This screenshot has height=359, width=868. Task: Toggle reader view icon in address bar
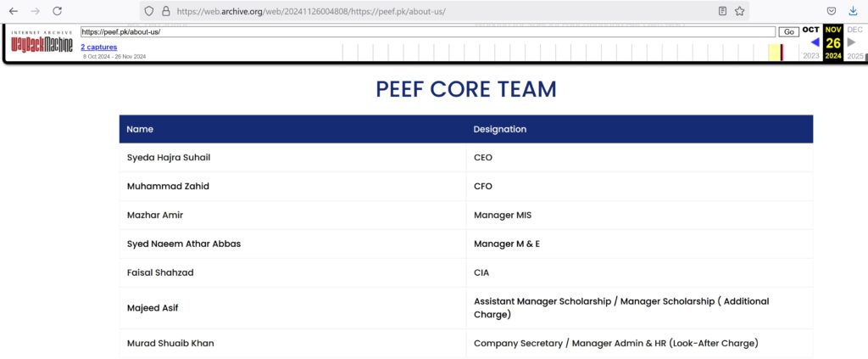point(722,11)
